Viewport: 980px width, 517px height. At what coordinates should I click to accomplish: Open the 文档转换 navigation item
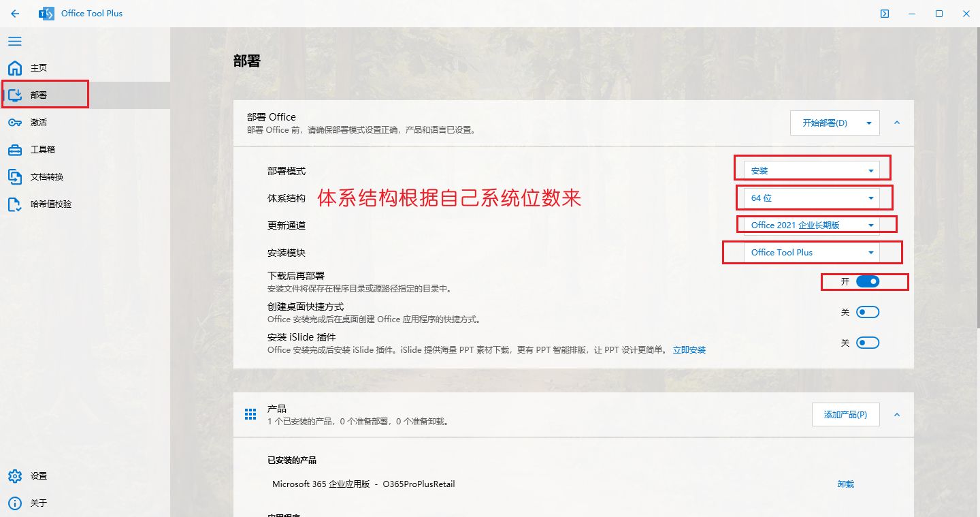coord(85,177)
